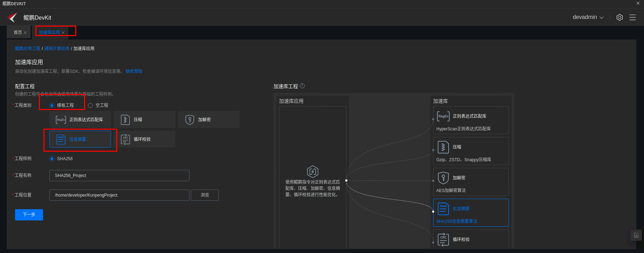The height and width of the screenshot is (253, 644).
Task: Select HyperScan正则表达式匹配库 diagram text
Action: 463,129
